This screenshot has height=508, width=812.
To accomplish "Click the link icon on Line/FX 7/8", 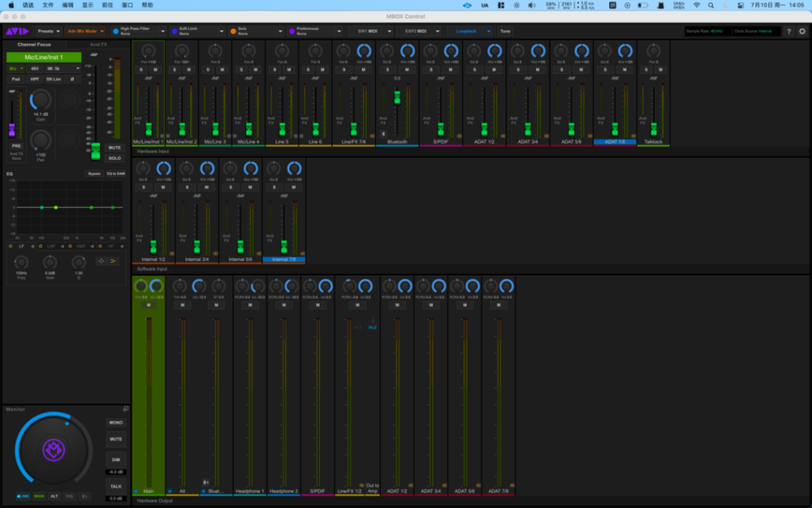I will (x=373, y=137).
